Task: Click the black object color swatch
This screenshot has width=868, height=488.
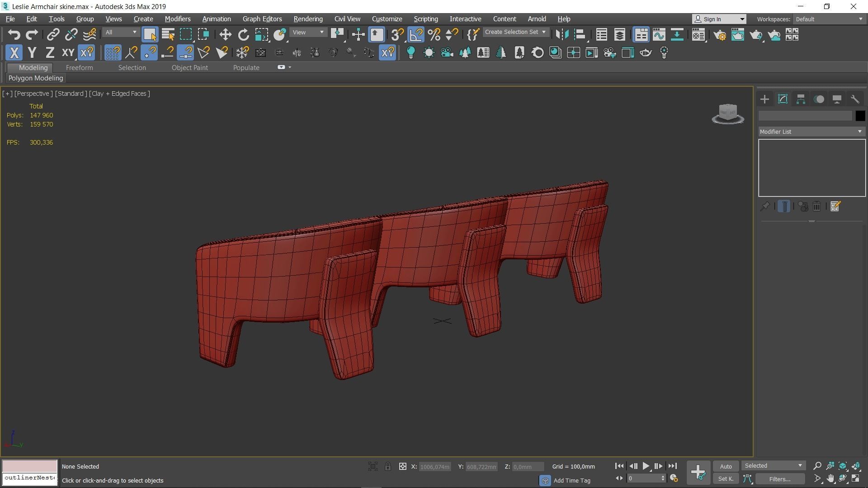Action: coord(860,116)
